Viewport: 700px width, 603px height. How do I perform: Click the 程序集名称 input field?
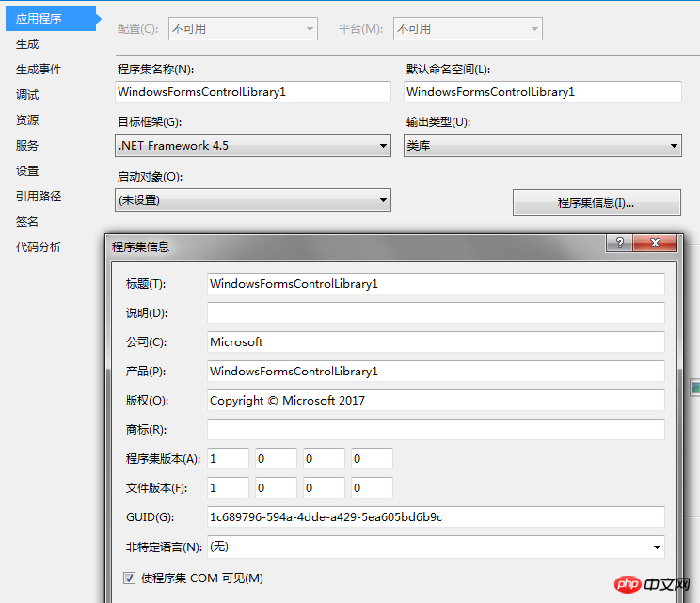point(253,92)
